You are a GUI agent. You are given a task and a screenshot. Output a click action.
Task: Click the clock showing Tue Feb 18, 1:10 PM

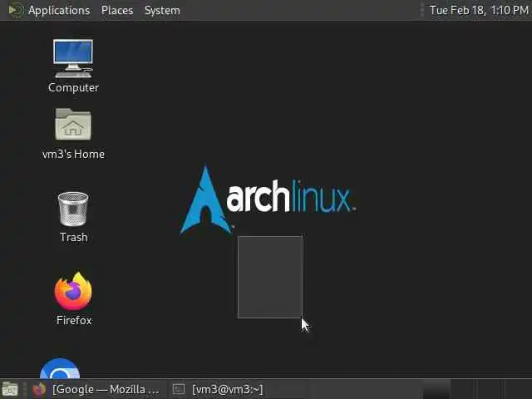(479, 10)
